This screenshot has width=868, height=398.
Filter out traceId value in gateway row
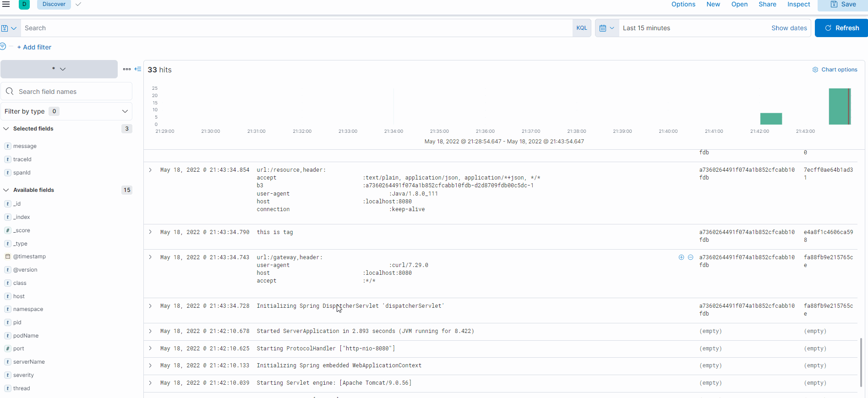click(690, 257)
